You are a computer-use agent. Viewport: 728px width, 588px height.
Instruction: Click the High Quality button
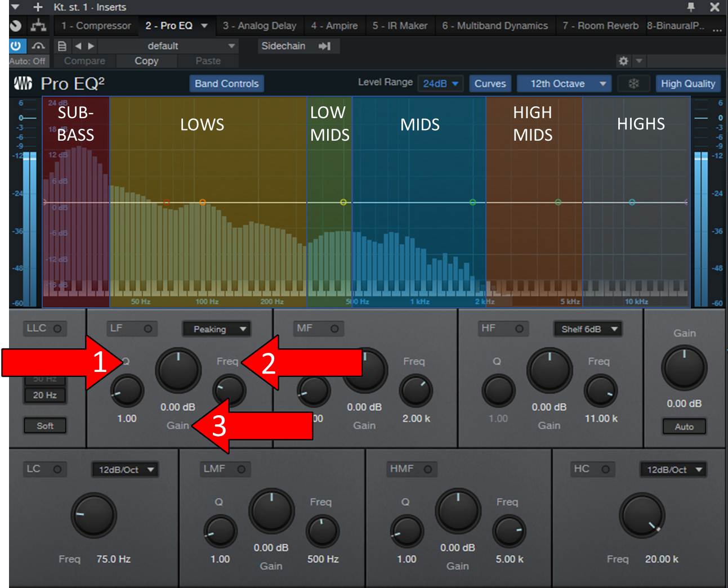point(688,84)
